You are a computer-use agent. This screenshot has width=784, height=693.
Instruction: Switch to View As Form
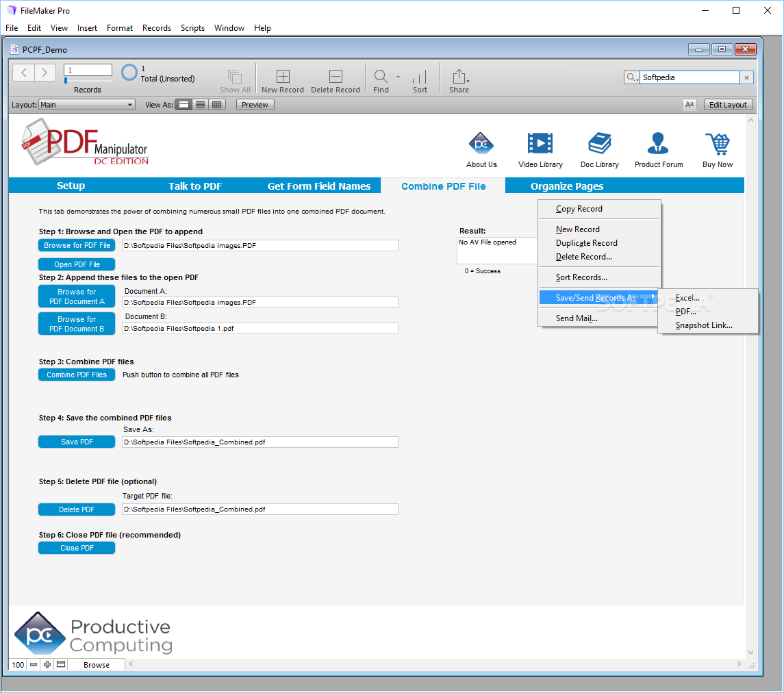[x=184, y=105]
